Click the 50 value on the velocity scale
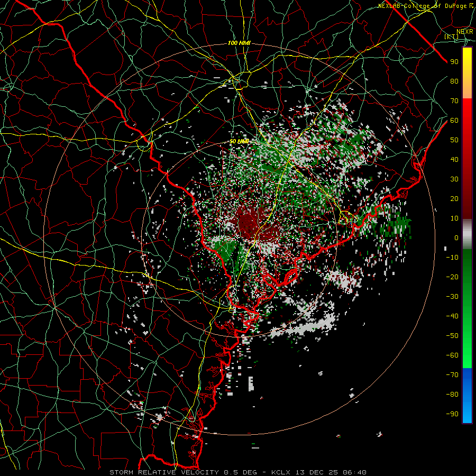The image size is (476, 476). point(454,140)
